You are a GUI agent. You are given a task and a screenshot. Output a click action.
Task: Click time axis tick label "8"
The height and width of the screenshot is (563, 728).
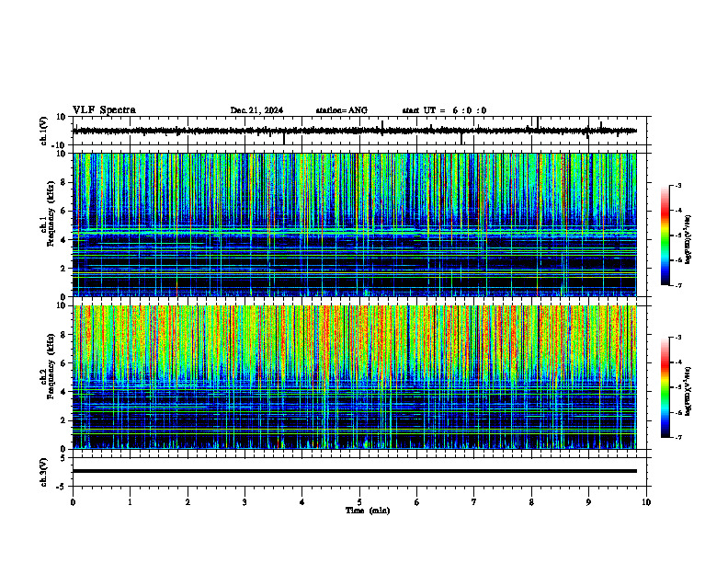531,502
